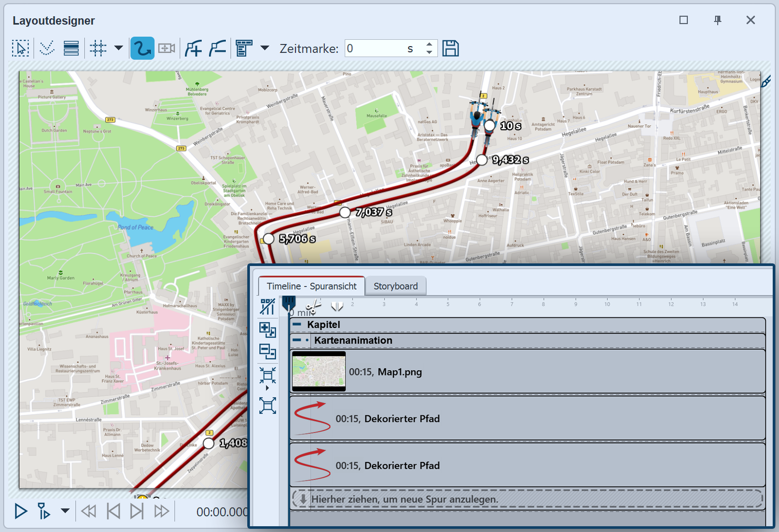Toggle the camera pan mode icon

tap(167, 48)
